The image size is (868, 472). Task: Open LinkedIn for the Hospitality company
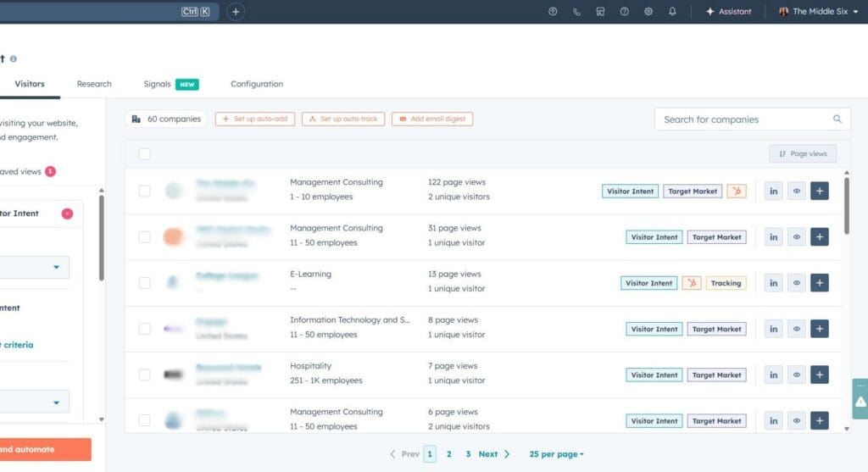pyautogui.click(x=773, y=375)
